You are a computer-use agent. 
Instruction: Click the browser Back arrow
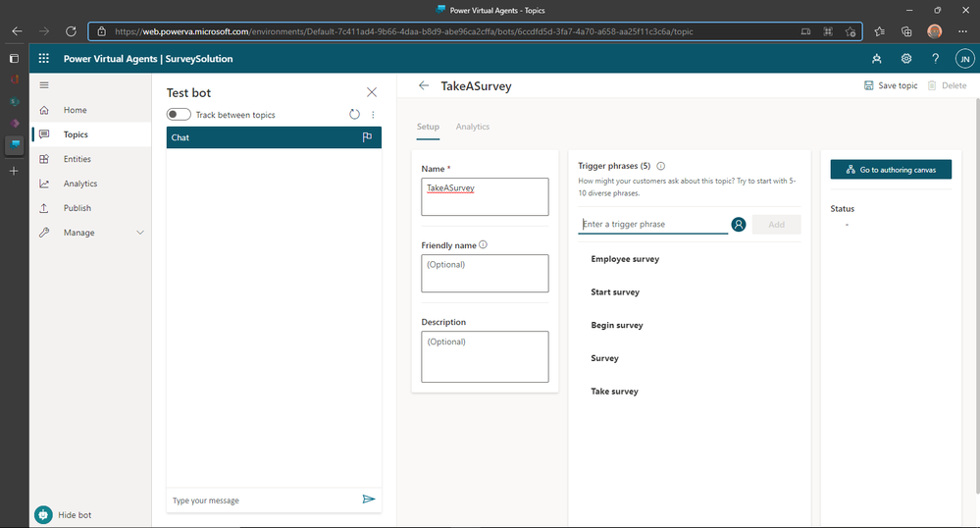click(17, 31)
